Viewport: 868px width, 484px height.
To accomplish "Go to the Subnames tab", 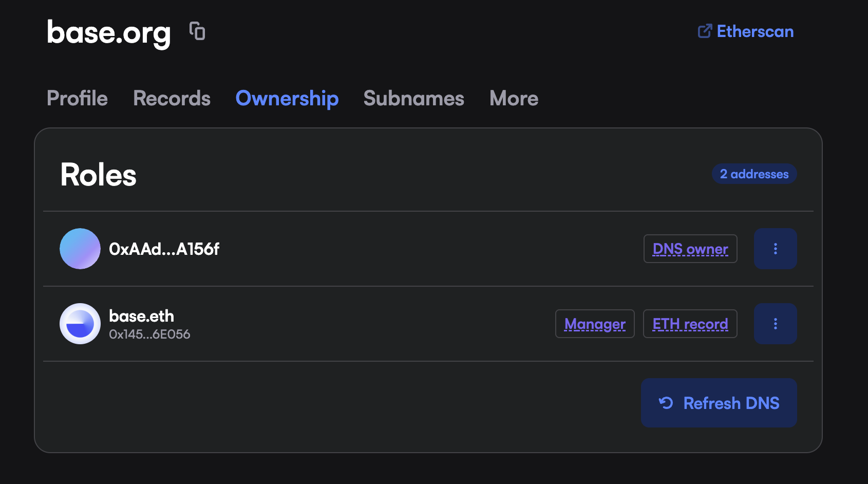I will pyautogui.click(x=413, y=98).
